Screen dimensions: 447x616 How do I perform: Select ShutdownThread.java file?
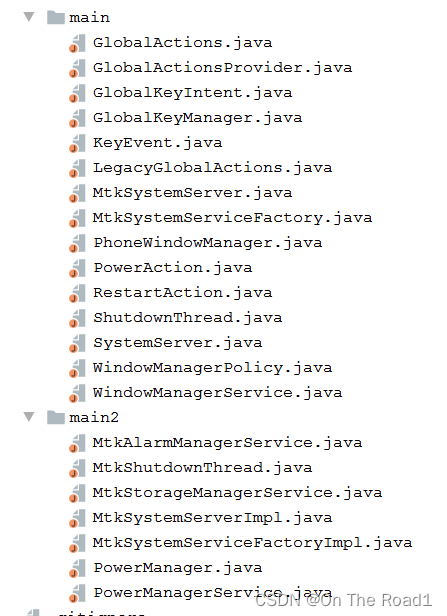tap(188, 317)
